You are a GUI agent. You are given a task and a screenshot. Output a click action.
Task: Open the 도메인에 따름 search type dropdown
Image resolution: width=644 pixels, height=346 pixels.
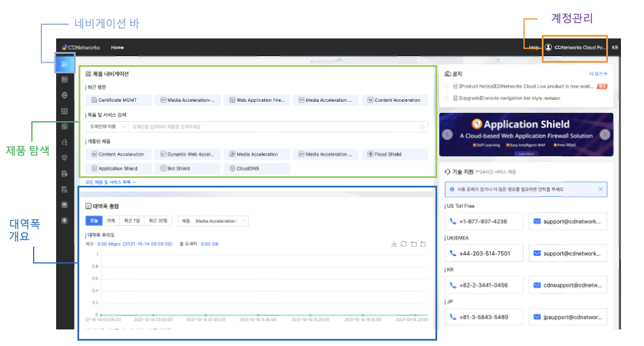(106, 127)
